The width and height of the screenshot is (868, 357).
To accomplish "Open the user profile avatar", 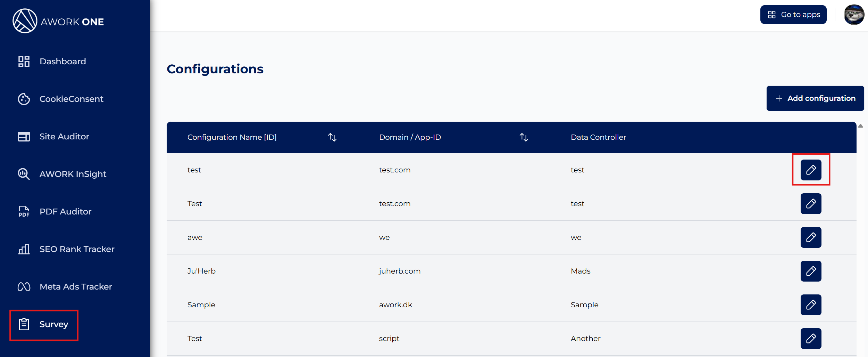I will click(854, 15).
